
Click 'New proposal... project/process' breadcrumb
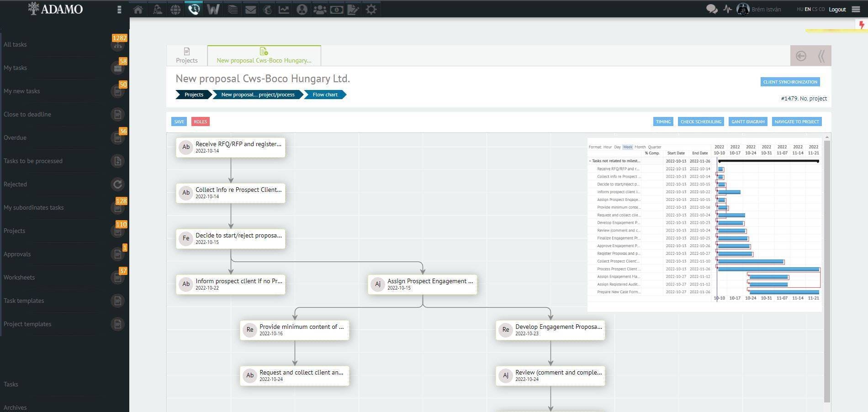(258, 95)
